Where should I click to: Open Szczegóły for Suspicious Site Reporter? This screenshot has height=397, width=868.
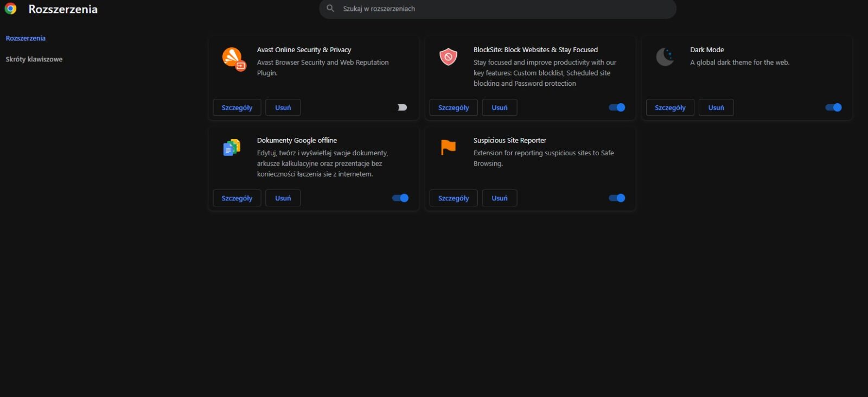click(454, 198)
